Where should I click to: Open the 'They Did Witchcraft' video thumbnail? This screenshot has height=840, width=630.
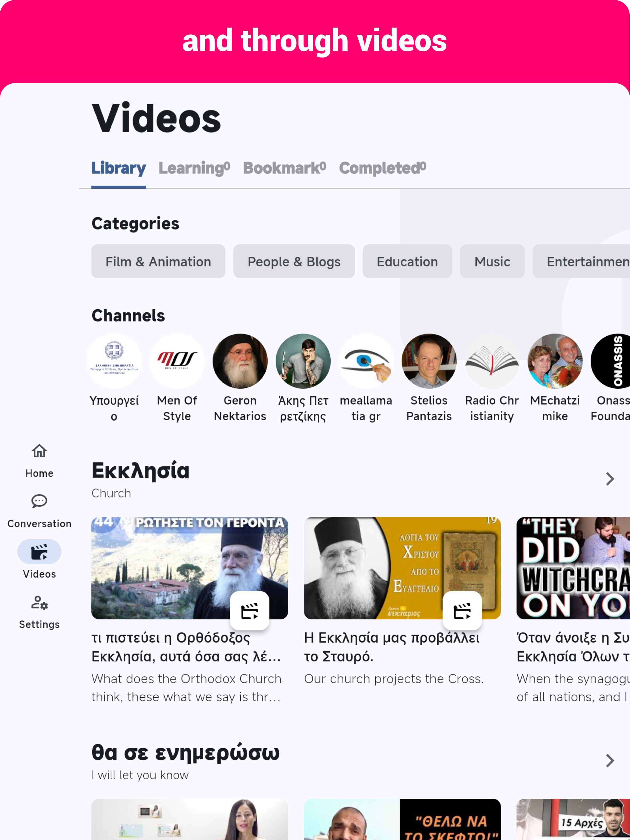(573, 568)
